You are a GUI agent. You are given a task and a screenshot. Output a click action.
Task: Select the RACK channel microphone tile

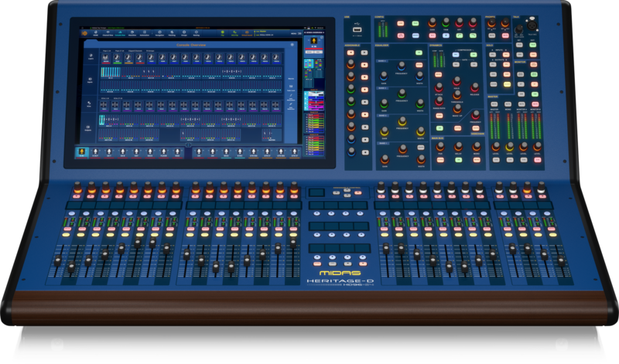150,152
